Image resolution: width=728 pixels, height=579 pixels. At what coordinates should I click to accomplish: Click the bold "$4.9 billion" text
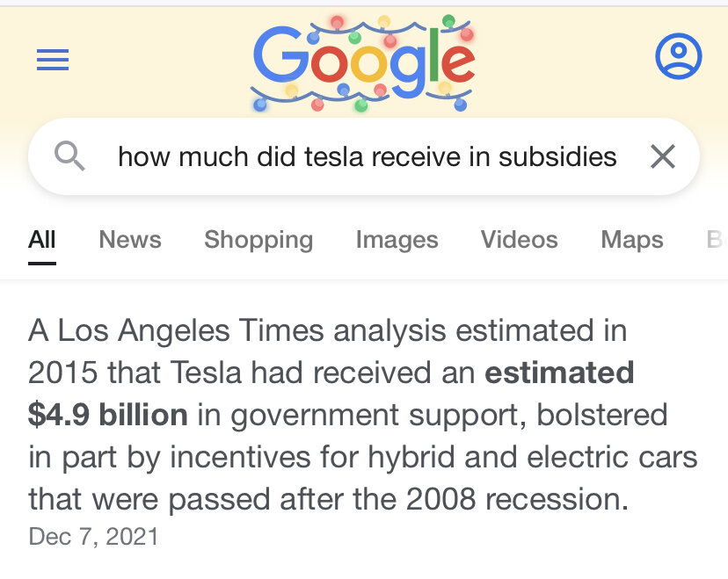tap(108, 415)
